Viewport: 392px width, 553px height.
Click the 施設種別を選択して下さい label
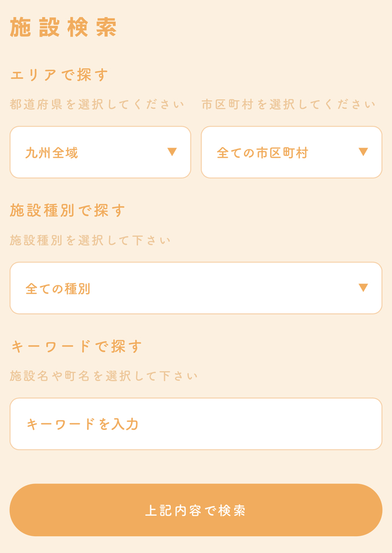click(91, 240)
